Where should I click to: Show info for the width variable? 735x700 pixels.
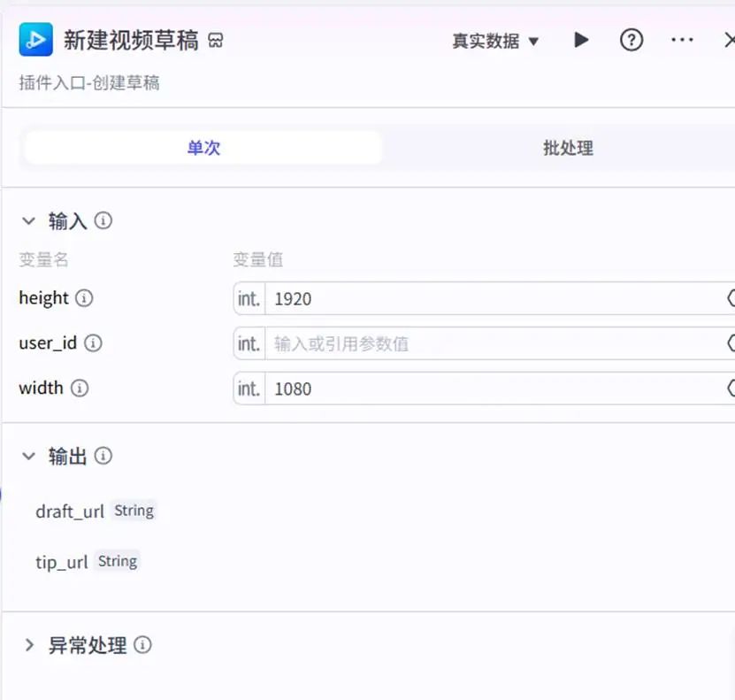coord(80,388)
